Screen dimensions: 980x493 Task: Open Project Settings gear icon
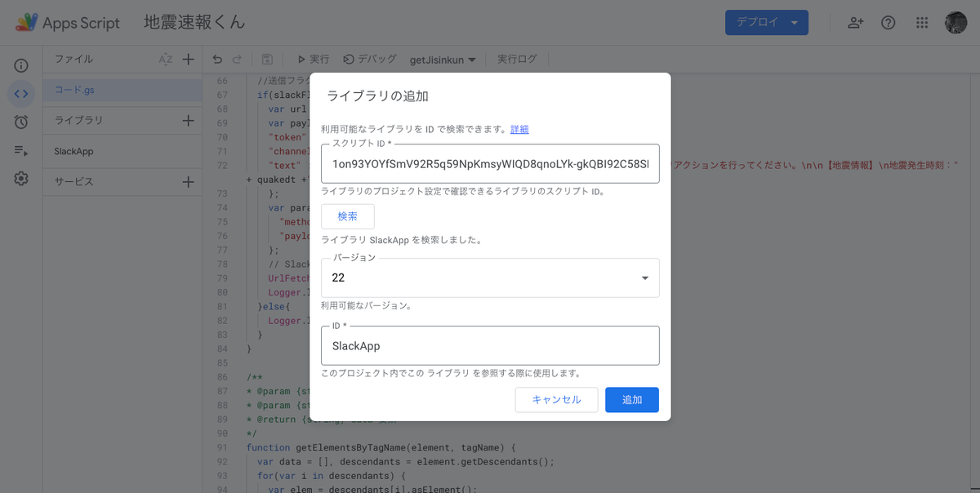click(21, 179)
